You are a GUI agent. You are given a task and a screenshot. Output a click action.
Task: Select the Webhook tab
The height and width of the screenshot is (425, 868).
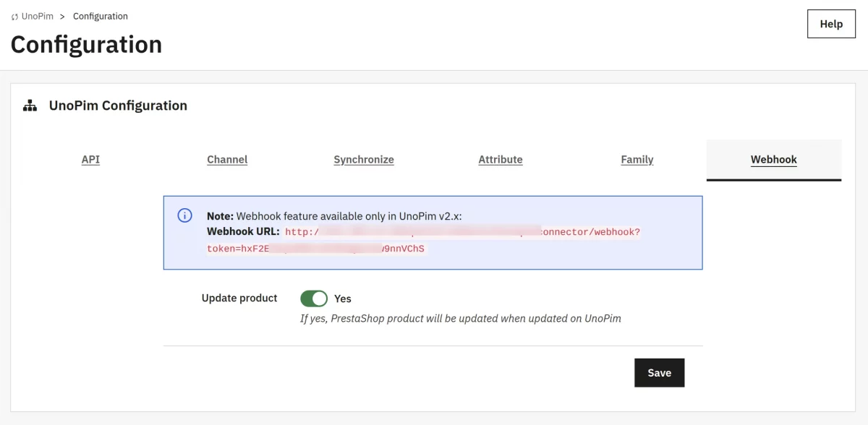[774, 160]
